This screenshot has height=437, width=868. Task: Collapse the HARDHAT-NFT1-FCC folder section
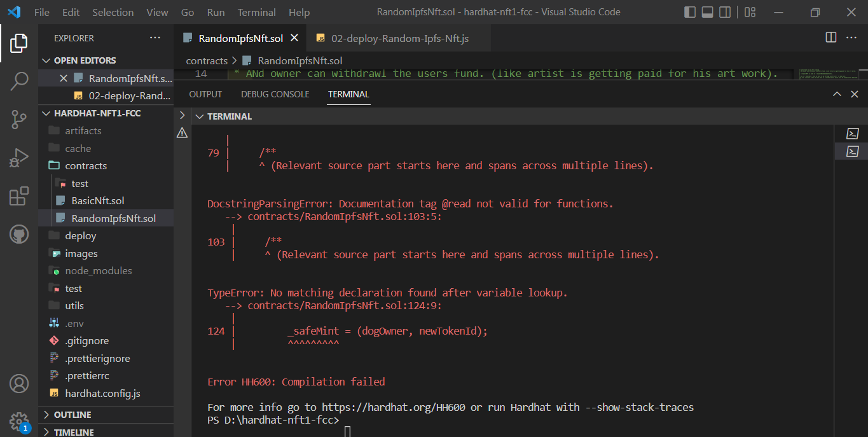[x=46, y=113]
